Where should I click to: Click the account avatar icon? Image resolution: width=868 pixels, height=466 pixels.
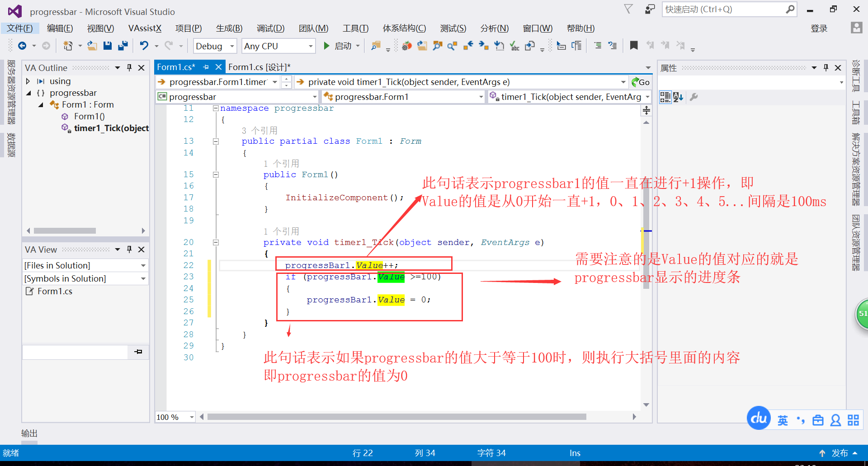pos(856,28)
